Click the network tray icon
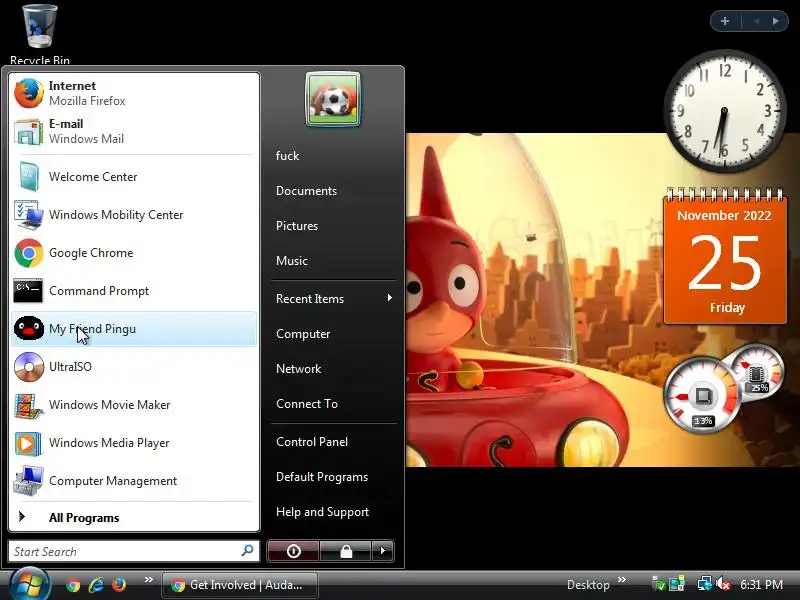 point(705,584)
